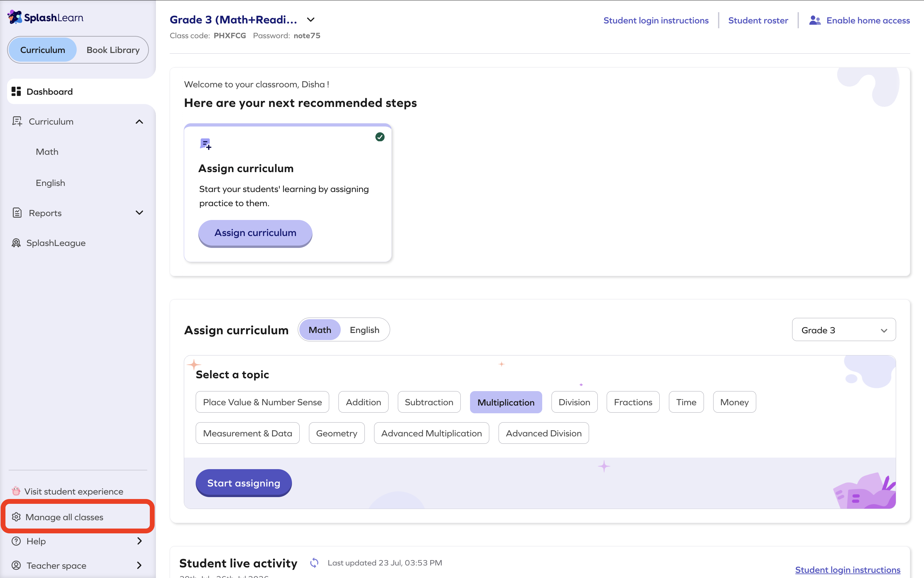Expand the Teacher space submenu arrow
Viewport: 924px width, 578px height.
139,565
